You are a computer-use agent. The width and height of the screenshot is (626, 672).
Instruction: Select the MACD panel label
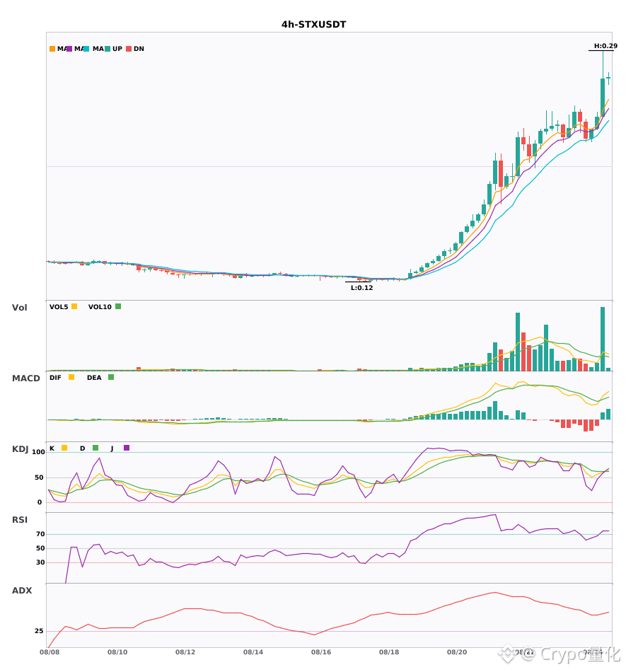(25, 378)
